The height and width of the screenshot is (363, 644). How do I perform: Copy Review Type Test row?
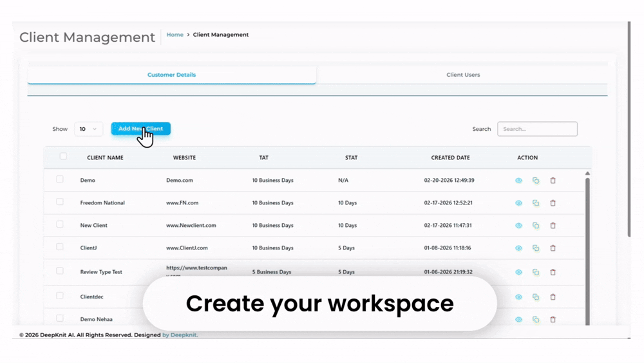(536, 272)
